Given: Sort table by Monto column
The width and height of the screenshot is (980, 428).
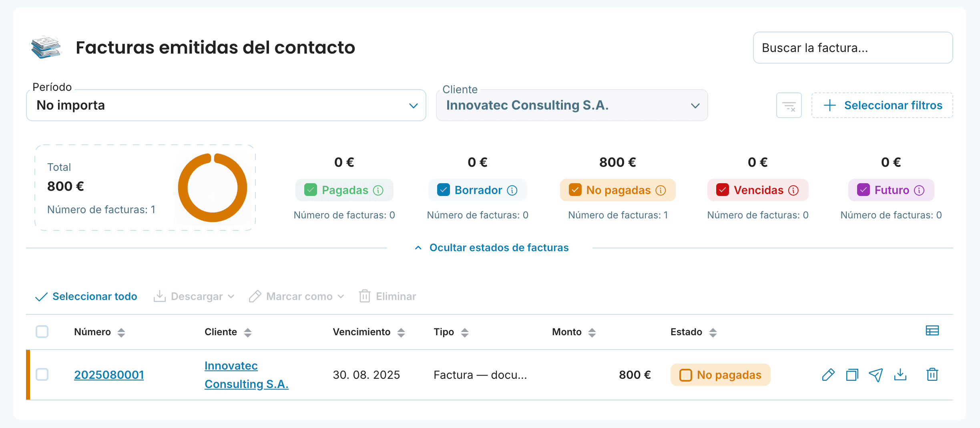Looking at the screenshot, I should pos(592,332).
